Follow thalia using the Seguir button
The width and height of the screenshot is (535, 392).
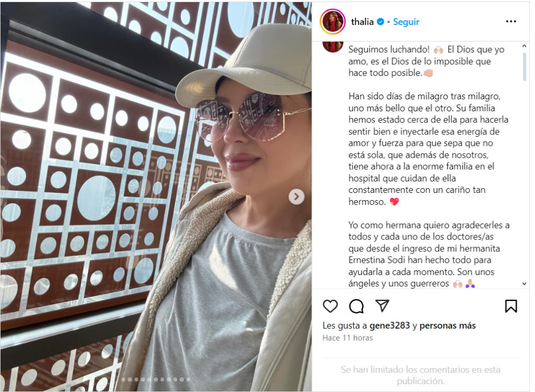(406, 22)
